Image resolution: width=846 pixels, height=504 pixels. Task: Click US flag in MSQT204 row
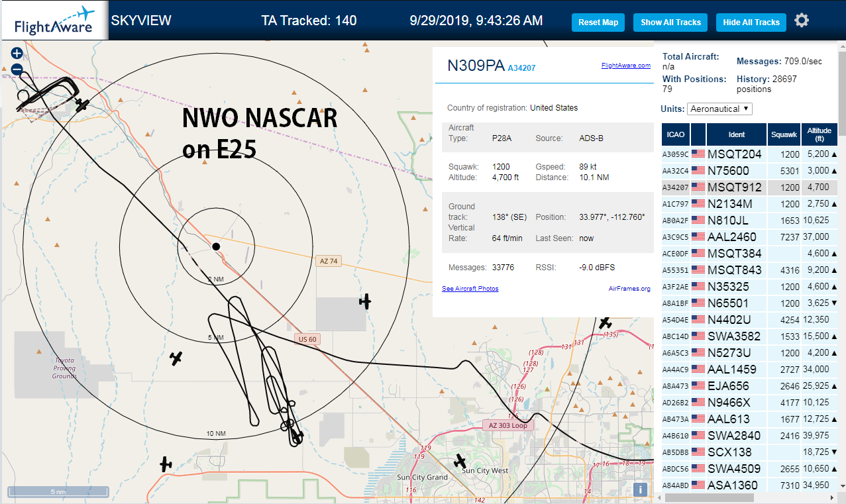(x=698, y=154)
